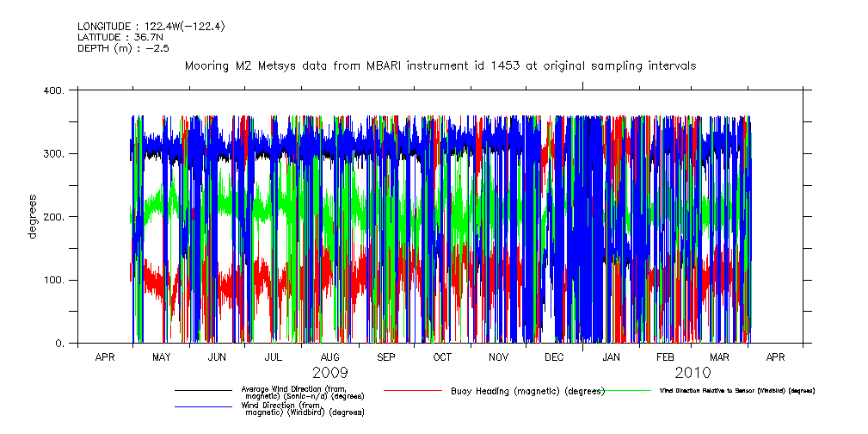Image resolution: width=868 pixels, height=434 pixels.
Task: Select the AUG month label on the time axis
Action: pos(329,356)
